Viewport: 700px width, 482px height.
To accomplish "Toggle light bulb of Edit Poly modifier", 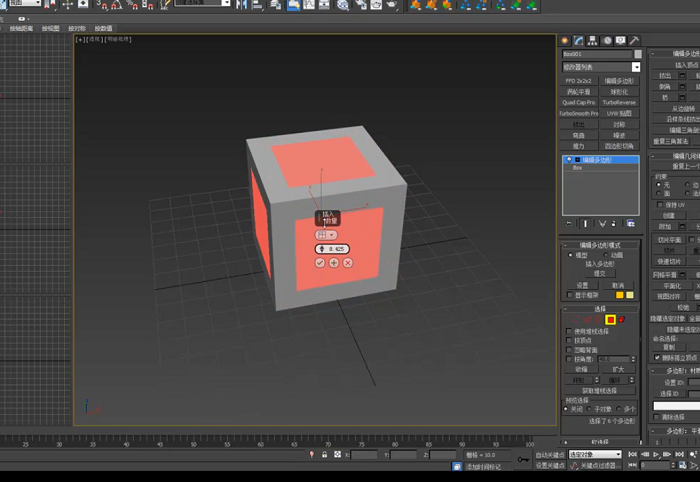I will (569, 160).
